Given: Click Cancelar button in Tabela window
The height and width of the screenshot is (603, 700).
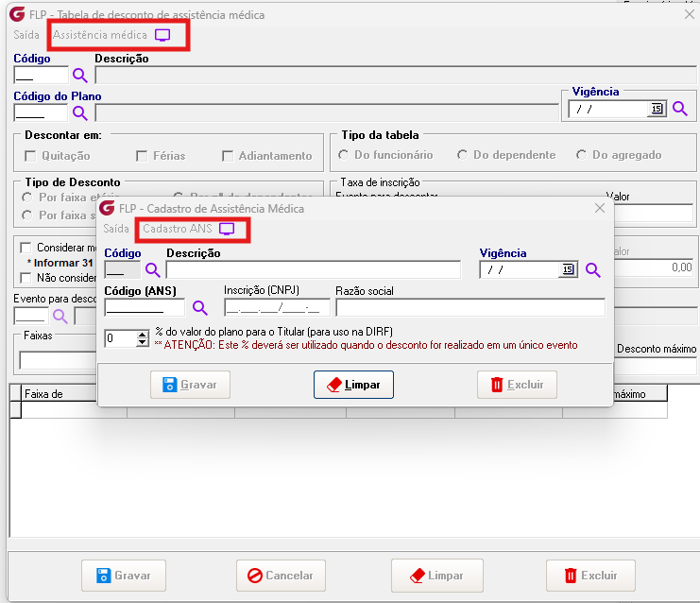Looking at the screenshot, I should pyautogui.click(x=281, y=576).
